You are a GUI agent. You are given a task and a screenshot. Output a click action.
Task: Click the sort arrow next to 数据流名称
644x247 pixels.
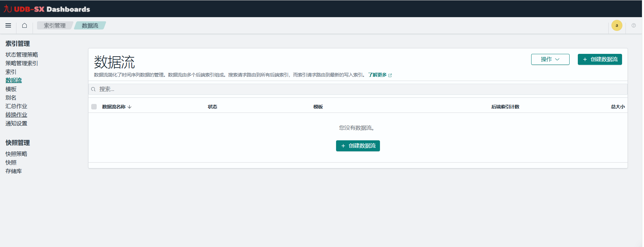130,107
